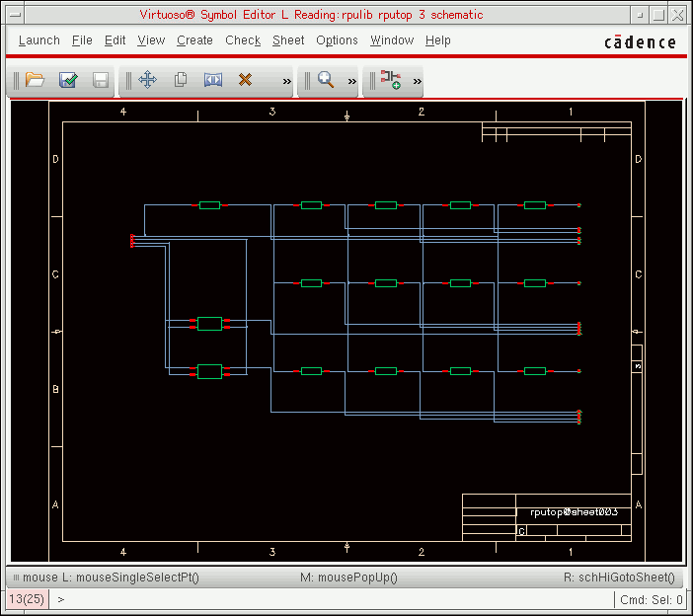Click the Save floppy disk icon
Screen dimensions: 693x616
tap(101, 80)
